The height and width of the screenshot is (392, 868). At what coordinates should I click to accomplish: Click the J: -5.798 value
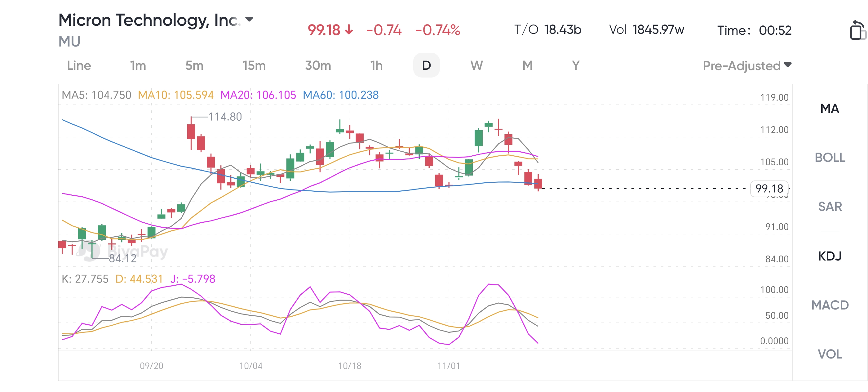(193, 279)
